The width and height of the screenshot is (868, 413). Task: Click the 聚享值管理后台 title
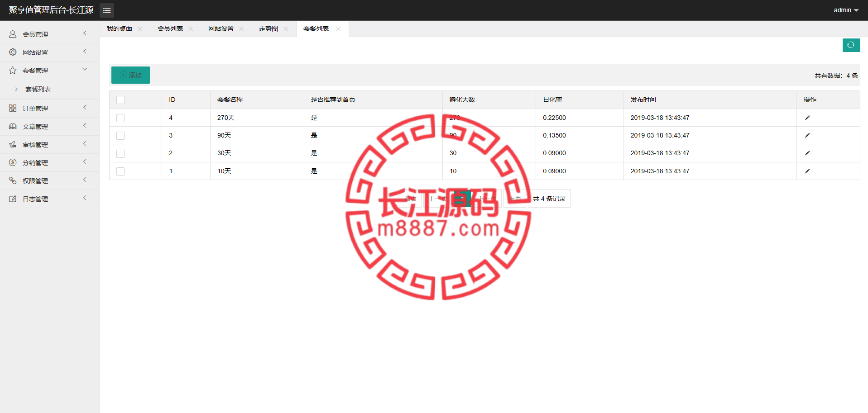coord(51,10)
